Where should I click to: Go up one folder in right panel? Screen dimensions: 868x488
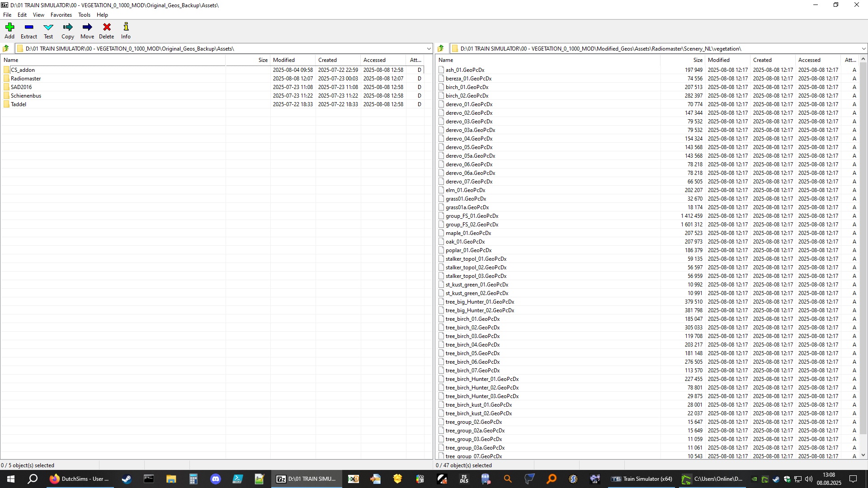pos(441,48)
